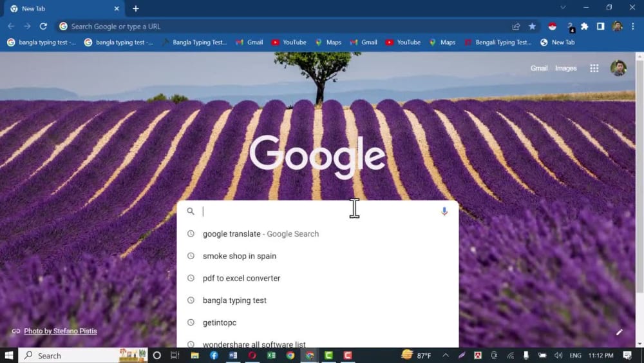
Task: Select the New Tab browser tab
Action: 64,8
